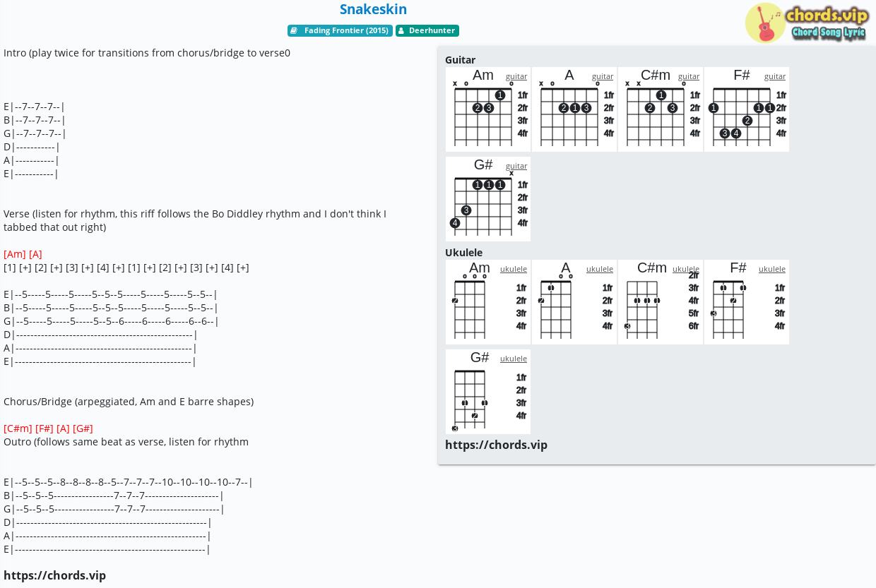Click the 'Outro (follows same beat as verse' line
Viewport: 876px width, 588px height.
126,442
